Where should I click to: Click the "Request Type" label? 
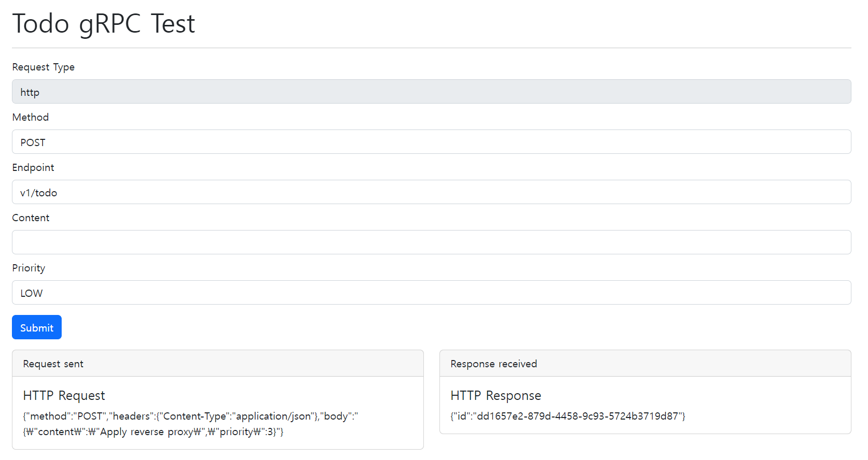44,67
